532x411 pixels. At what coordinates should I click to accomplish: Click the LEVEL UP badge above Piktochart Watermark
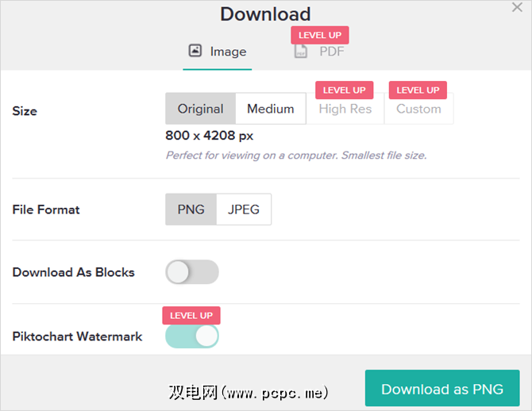pyautogui.click(x=191, y=315)
